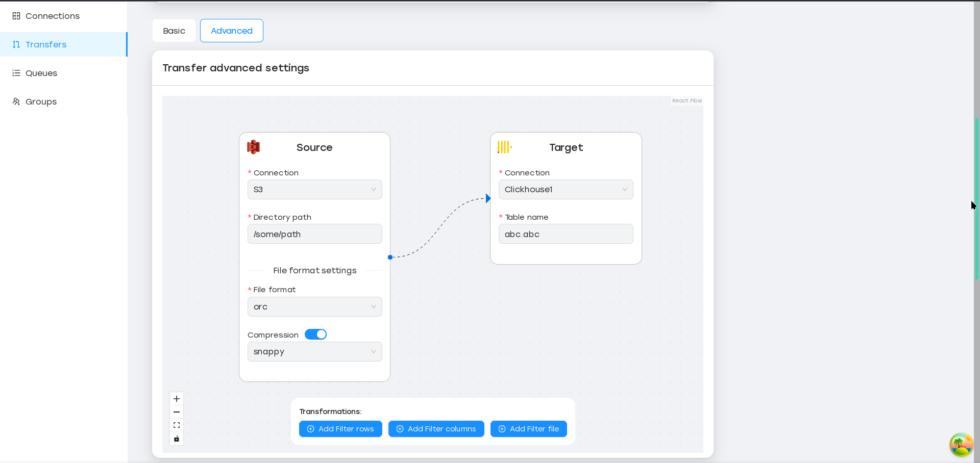Viewport: 980px width, 463px height.
Task: Fit view of the flow canvas
Action: 177,425
